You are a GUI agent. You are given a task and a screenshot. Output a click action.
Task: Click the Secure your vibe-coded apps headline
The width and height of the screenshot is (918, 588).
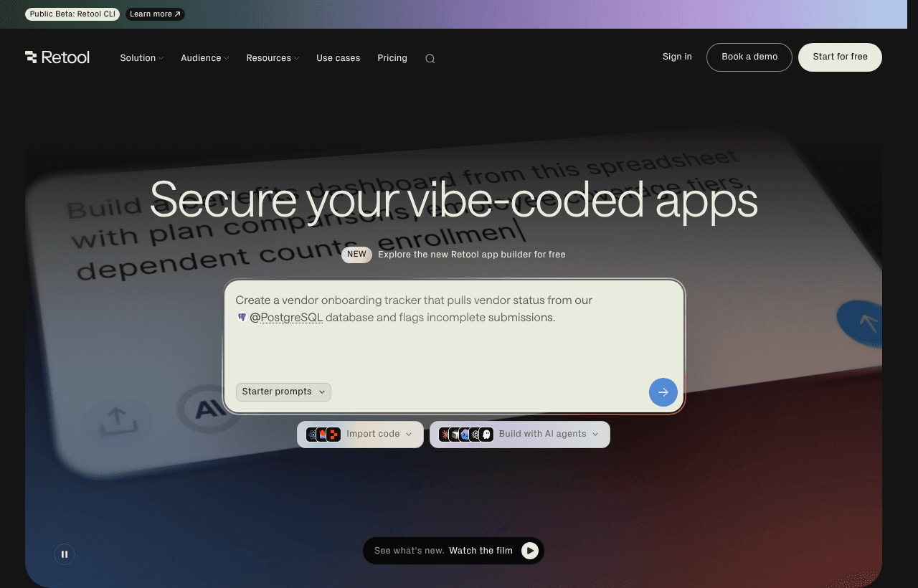(x=453, y=199)
